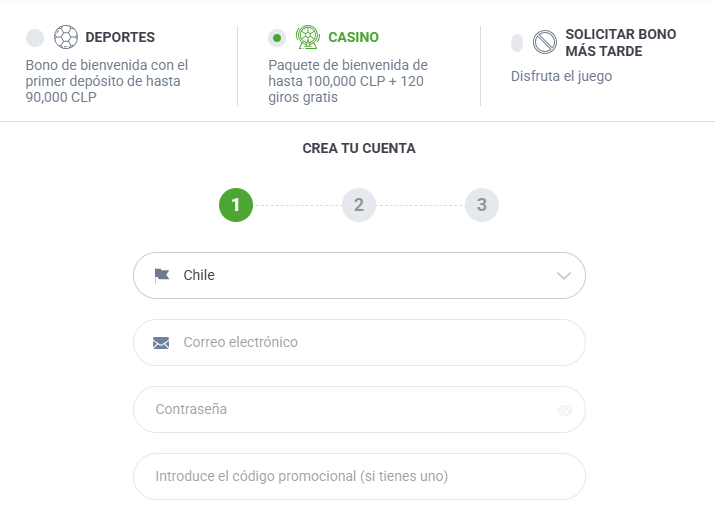Click the DEPORTES bonus title
The height and width of the screenshot is (511, 715).
[120, 38]
